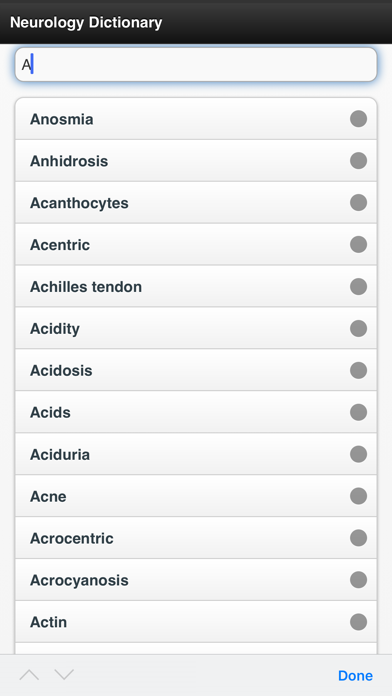Dismiss the keyboard with Done

tap(355, 676)
